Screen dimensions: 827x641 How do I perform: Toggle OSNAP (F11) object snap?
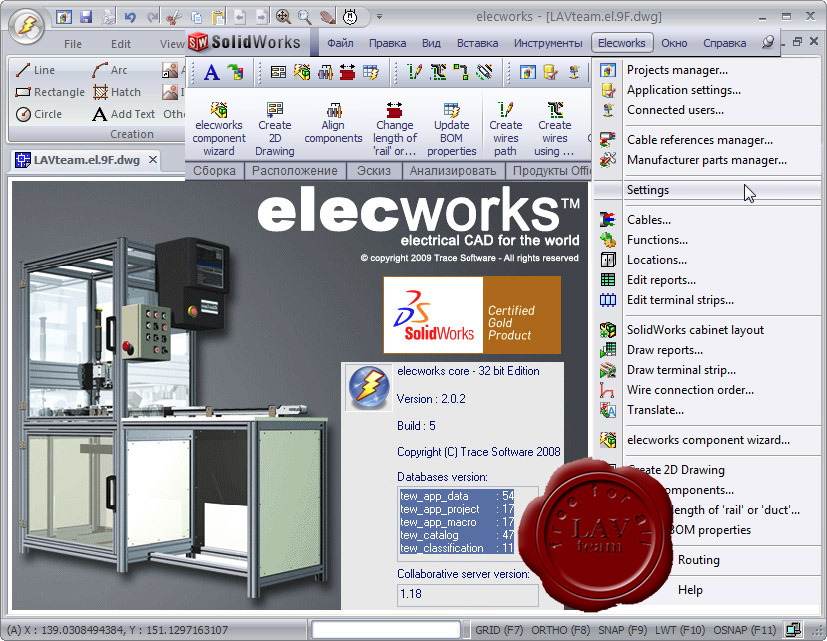744,630
